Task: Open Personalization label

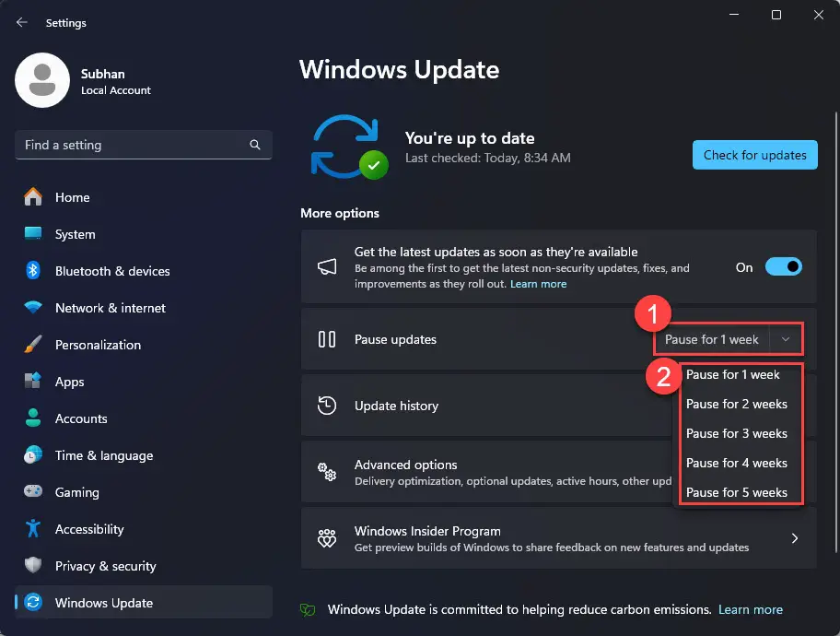Action: pyautogui.click(x=98, y=345)
